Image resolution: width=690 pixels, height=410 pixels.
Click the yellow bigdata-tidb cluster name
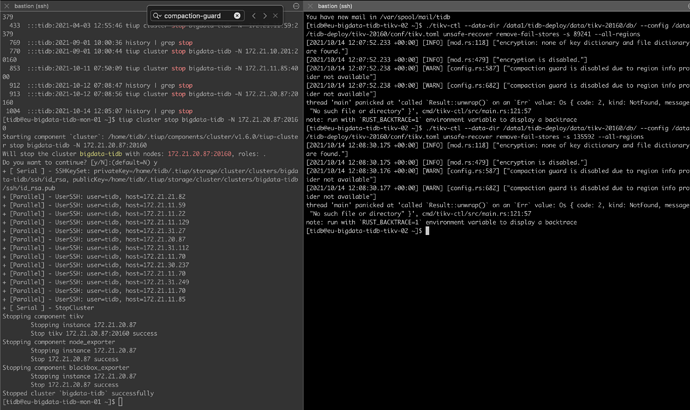(x=101, y=154)
